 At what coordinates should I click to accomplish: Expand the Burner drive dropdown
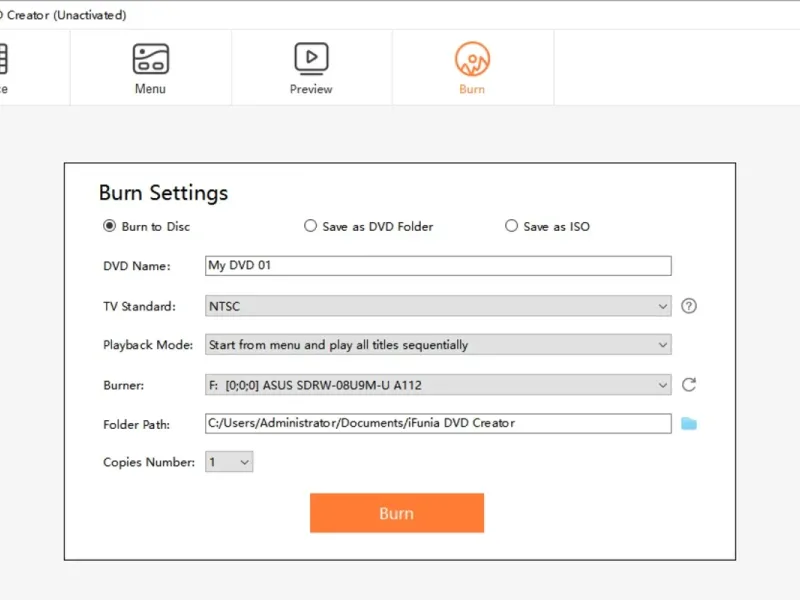click(437, 384)
